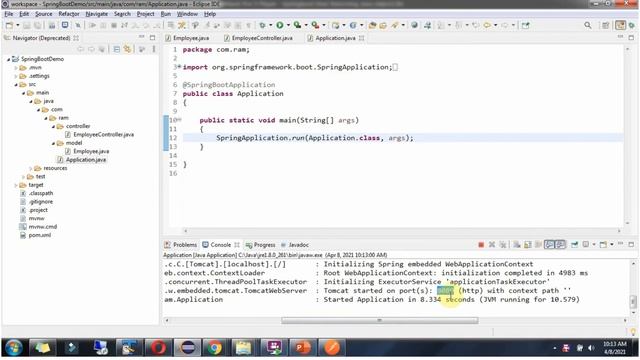This screenshot has width=640, height=360.
Task: Click the Windows Start orb
Action: pyautogui.click(x=13, y=348)
